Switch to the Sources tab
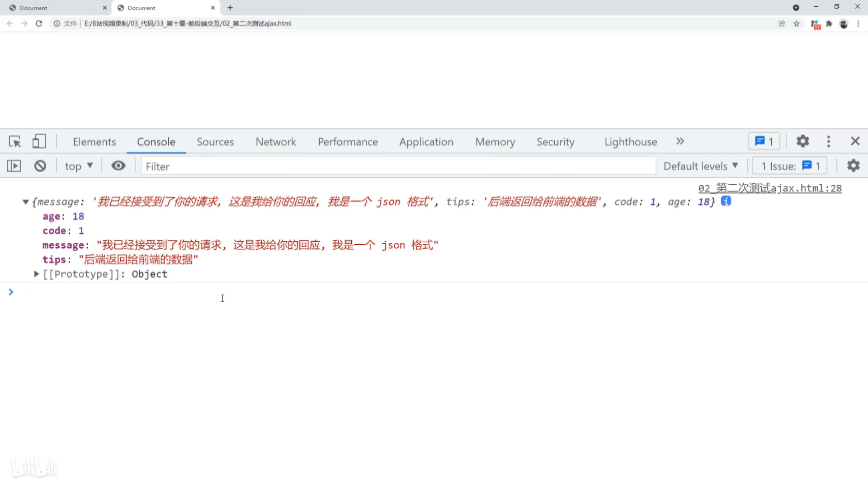This screenshot has width=868, height=488. 215,142
